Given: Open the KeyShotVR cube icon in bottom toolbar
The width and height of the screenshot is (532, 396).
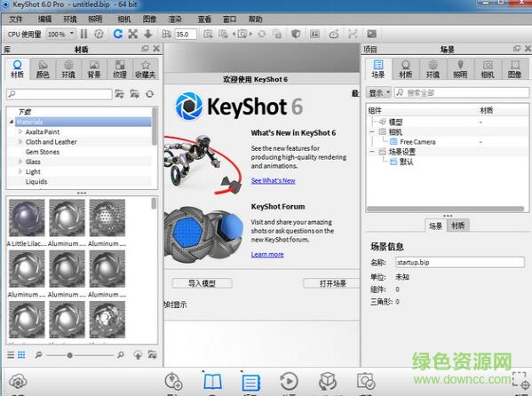Looking at the screenshot, I should pyautogui.click(x=328, y=382).
